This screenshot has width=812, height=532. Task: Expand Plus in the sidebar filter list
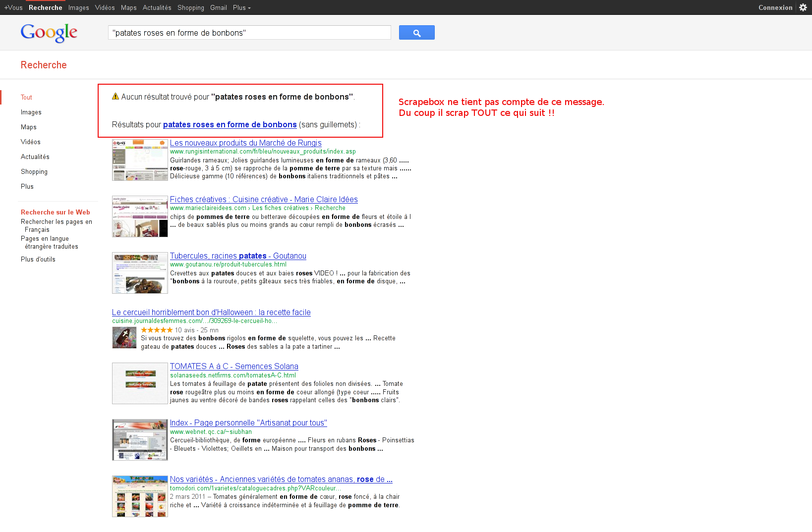(27, 187)
